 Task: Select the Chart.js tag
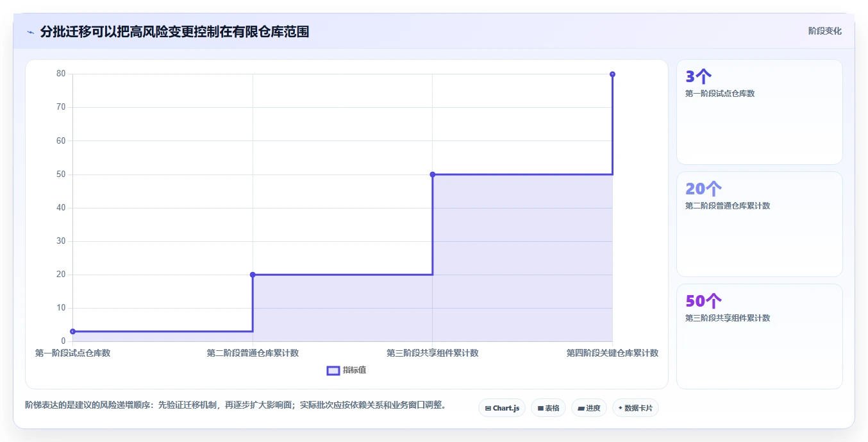click(502, 408)
